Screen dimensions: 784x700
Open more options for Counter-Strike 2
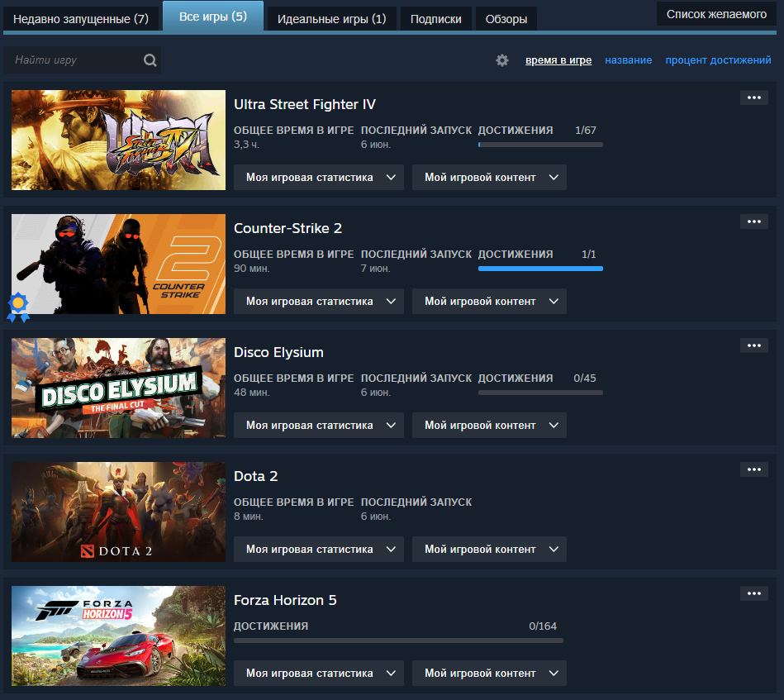(754, 221)
